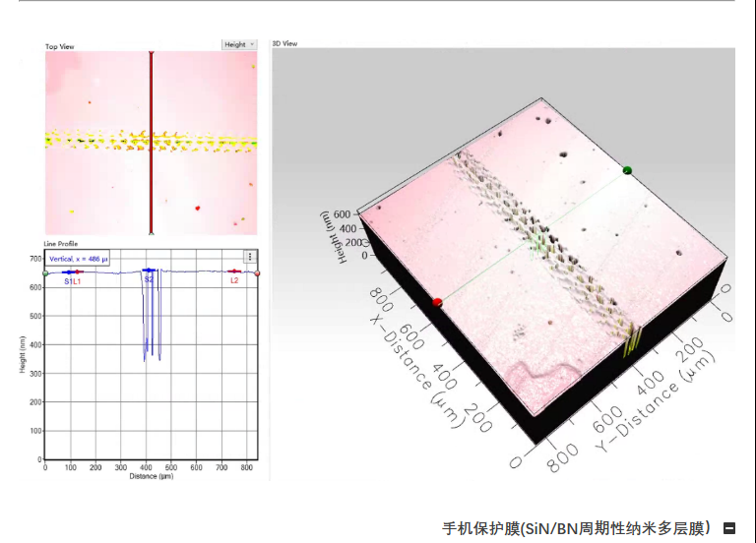Open the three-dot menu in Line Profile
The width and height of the screenshot is (756, 543).
click(x=250, y=257)
